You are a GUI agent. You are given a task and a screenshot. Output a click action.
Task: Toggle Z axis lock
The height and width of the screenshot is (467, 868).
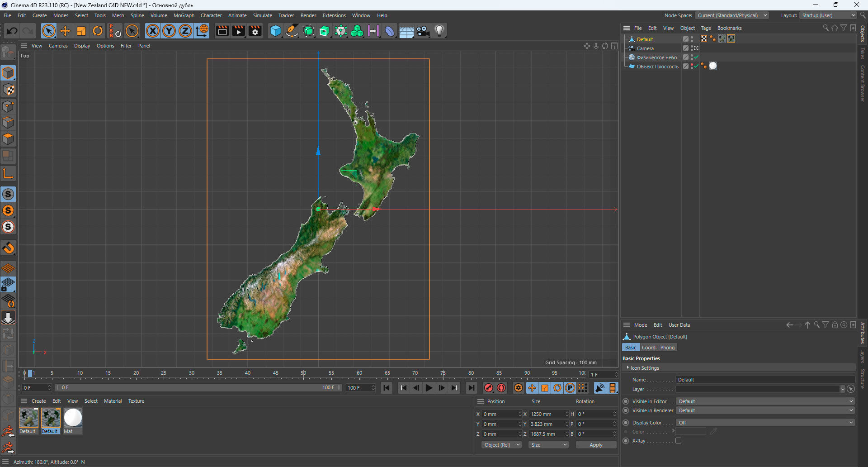pyautogui.click(x=185, y=31)
